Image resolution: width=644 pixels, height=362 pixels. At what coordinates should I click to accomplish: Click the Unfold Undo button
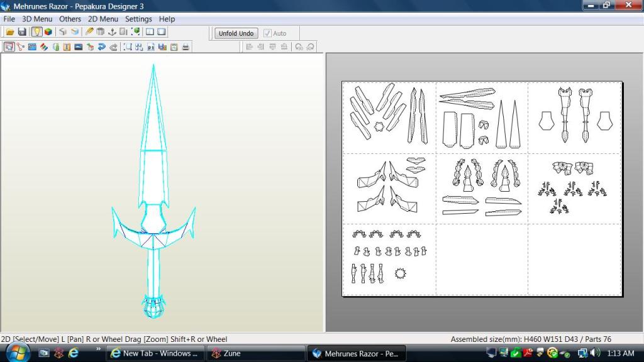236,33
